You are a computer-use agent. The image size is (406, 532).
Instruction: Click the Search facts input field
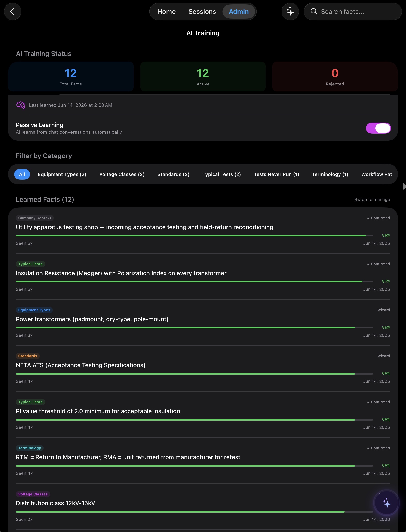353,11
